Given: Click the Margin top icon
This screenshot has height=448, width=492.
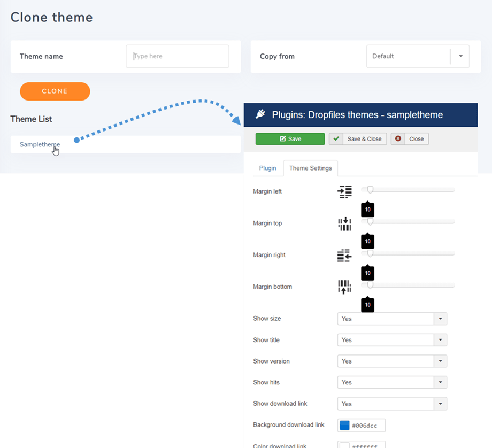Looking at the screenshot, I should click(x=344, y=223).
